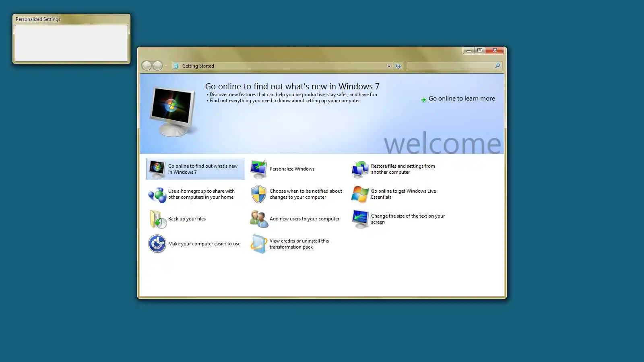The image size is (644, 362).
Task: Open Change the size of the text
Action: pyautogui.click(x=399, y=219)
